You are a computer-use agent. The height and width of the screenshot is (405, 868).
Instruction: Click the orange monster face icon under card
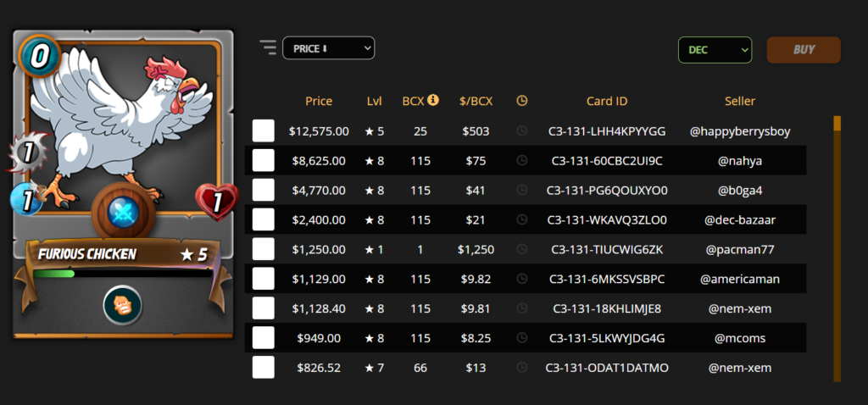tap(122, 306)
